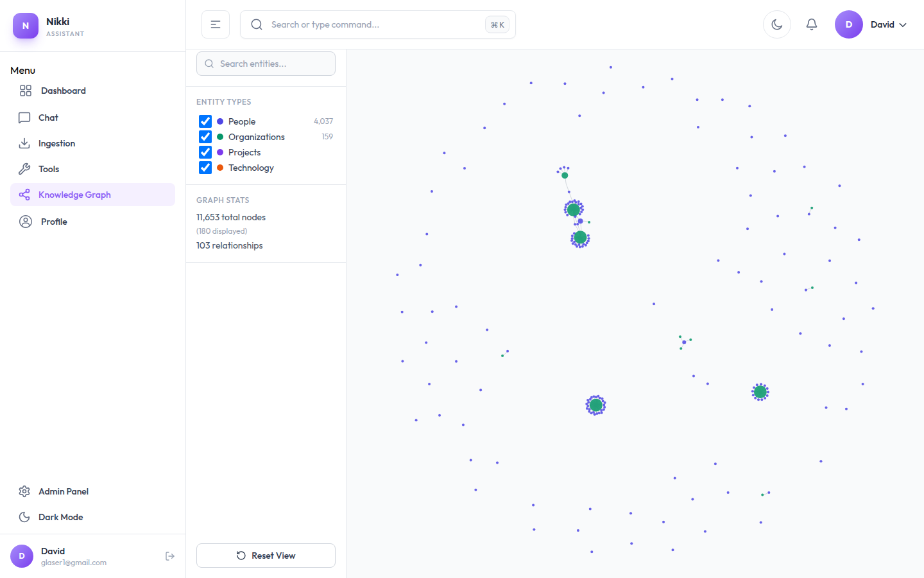Screen dimensions: 924x578
Task: Open Ingestion via its download icon
Action: [24, 143]
